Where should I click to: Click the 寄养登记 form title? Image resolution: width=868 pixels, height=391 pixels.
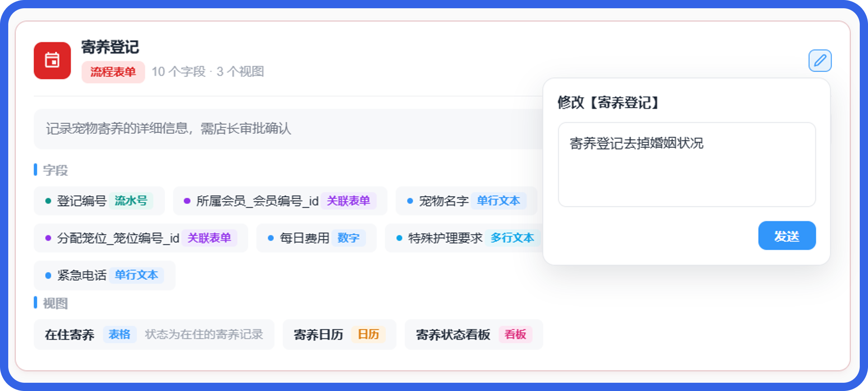pyautogui.click(x=110, y=47)
